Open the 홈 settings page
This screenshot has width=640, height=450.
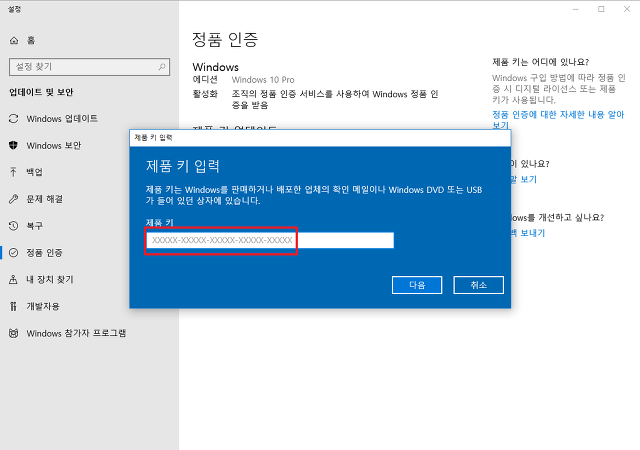31,40
